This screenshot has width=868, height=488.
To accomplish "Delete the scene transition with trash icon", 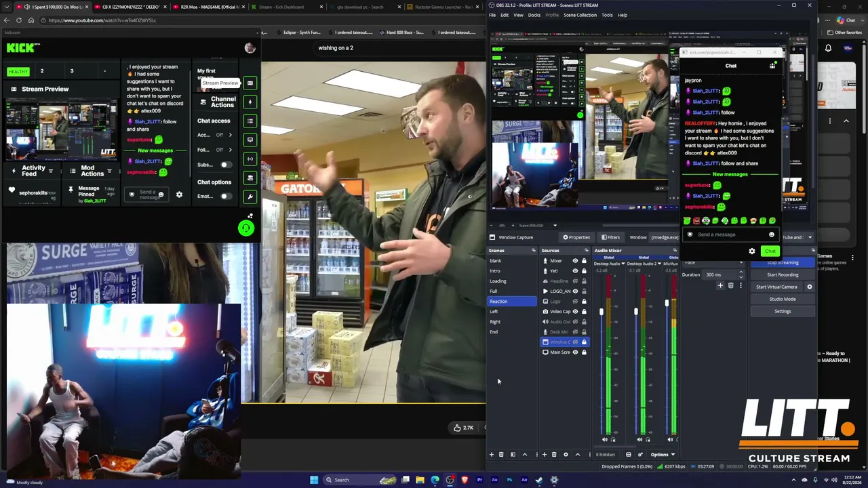I will [730, 286].
